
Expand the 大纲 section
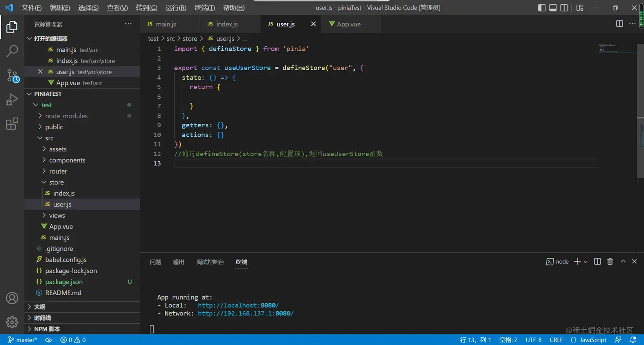pos(82,307)
